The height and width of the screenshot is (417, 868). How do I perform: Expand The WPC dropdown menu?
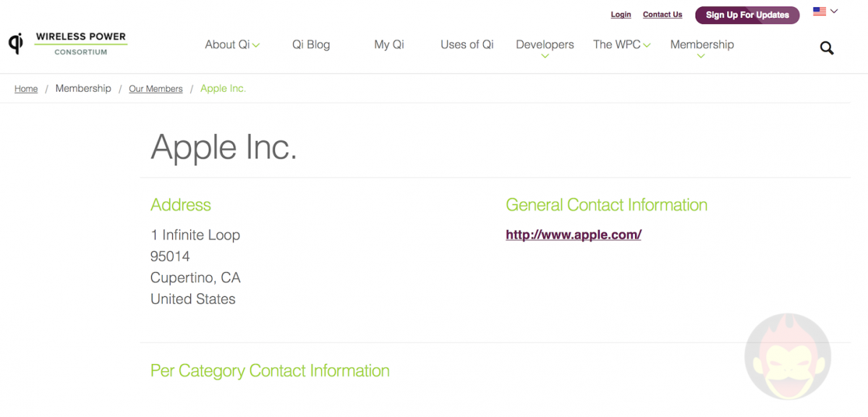coord(621,45)
